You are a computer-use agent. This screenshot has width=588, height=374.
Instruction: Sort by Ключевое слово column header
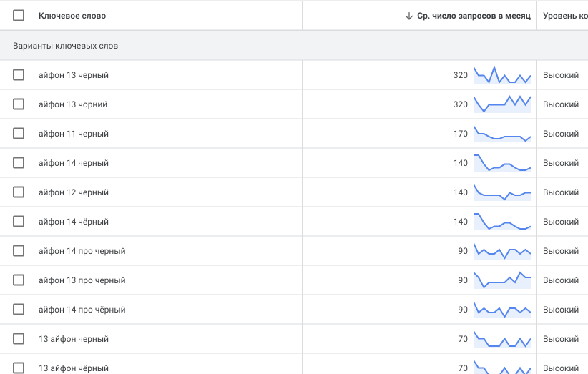click(72, 16)
